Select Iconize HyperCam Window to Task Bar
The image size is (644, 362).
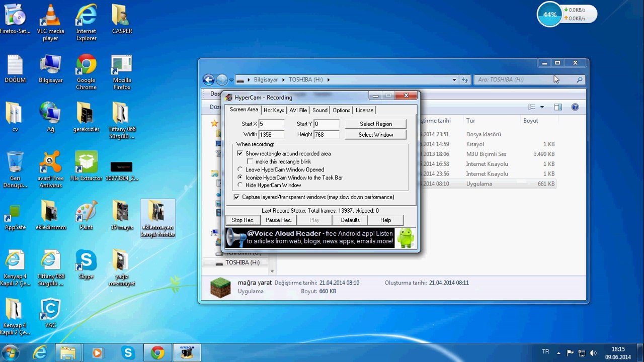click(x=240, y=177)
